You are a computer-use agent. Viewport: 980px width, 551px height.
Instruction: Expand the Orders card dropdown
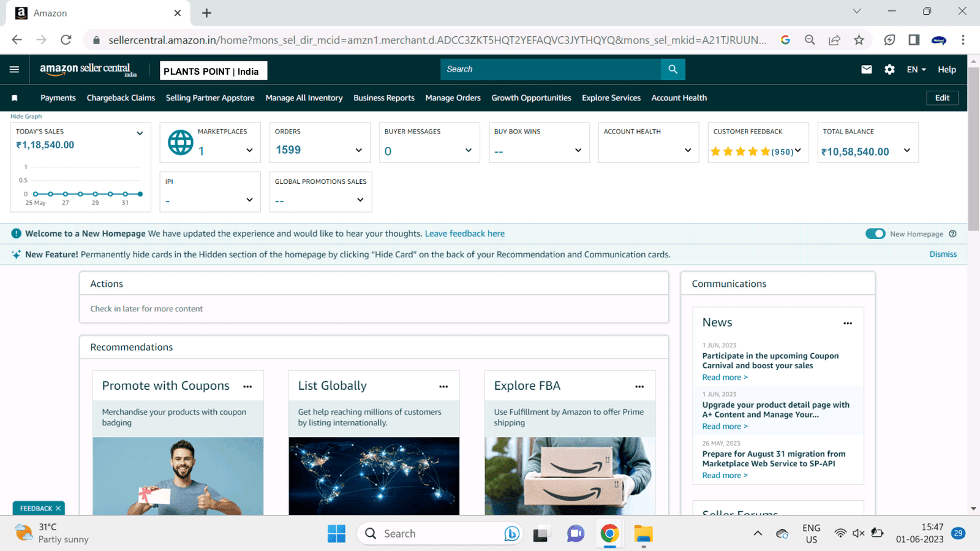coord(359,150)
